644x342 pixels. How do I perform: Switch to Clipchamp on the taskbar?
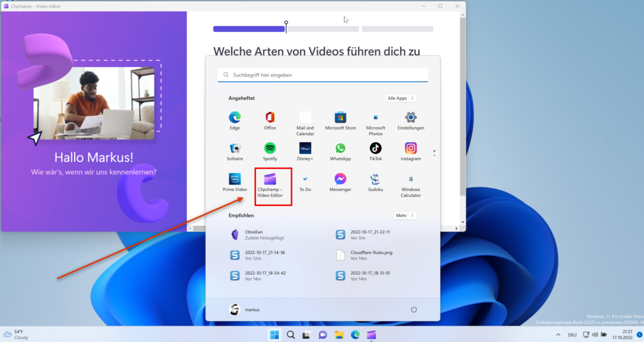[371, 335]
